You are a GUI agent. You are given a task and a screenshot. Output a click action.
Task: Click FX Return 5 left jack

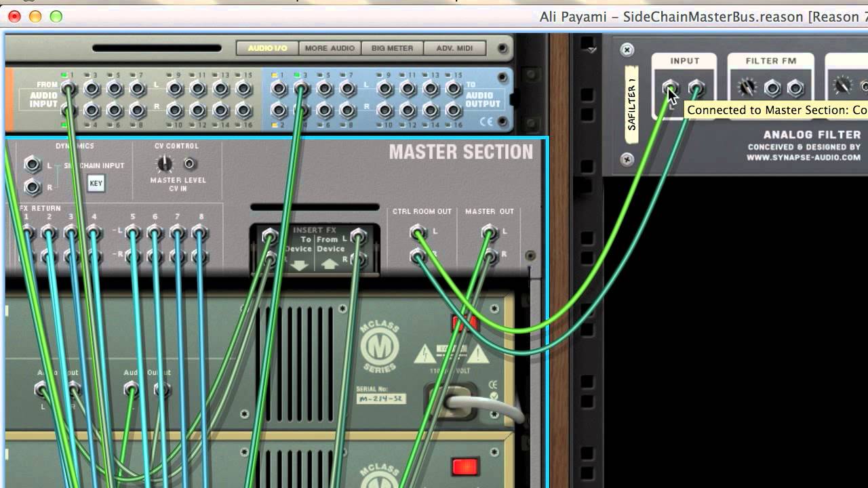tap(133, 233)
